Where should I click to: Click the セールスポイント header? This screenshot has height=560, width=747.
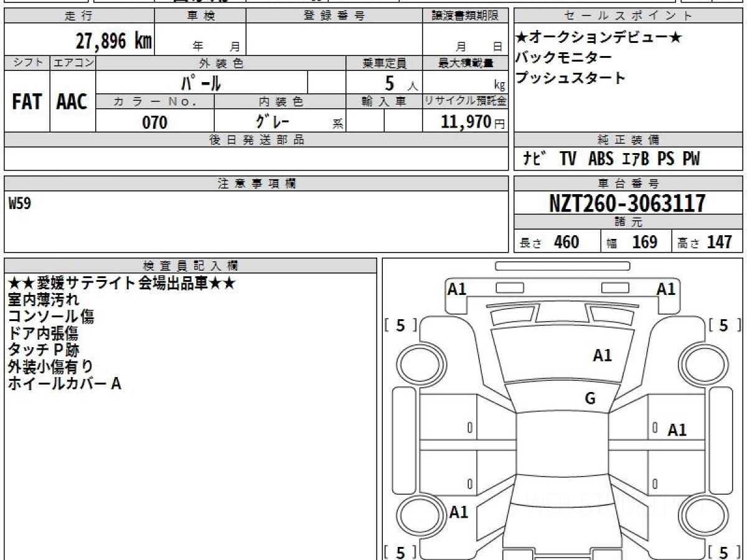[628, 16]
